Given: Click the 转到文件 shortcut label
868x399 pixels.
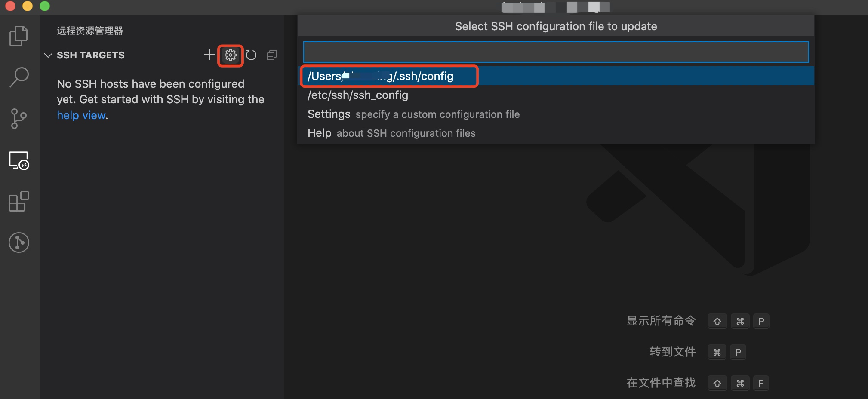Looking at the screenshot, I should [x=673, y=352].
